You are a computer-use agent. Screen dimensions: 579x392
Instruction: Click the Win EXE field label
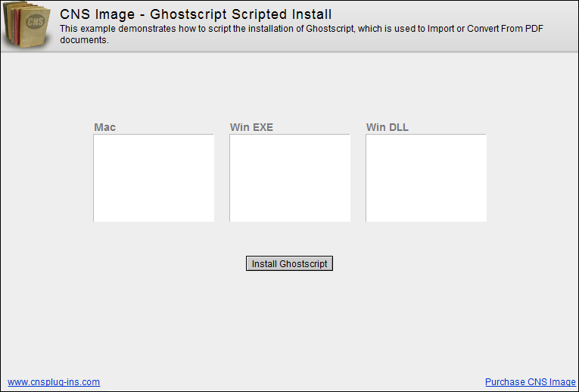click(x=251, y=127)
